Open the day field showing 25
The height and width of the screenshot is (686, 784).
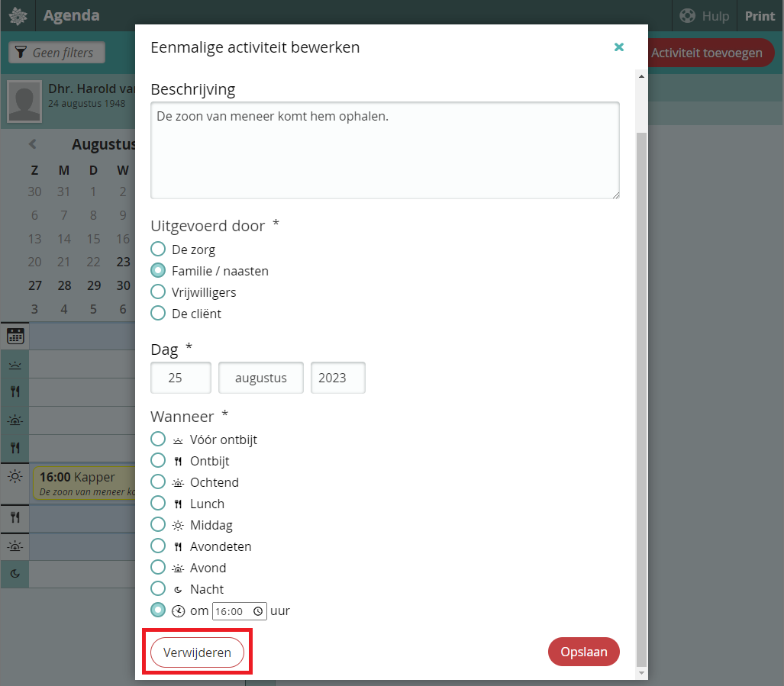[181, 378]
